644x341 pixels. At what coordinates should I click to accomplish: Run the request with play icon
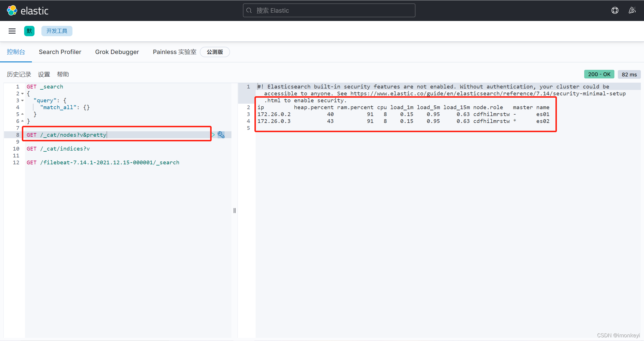coord(213,135)
